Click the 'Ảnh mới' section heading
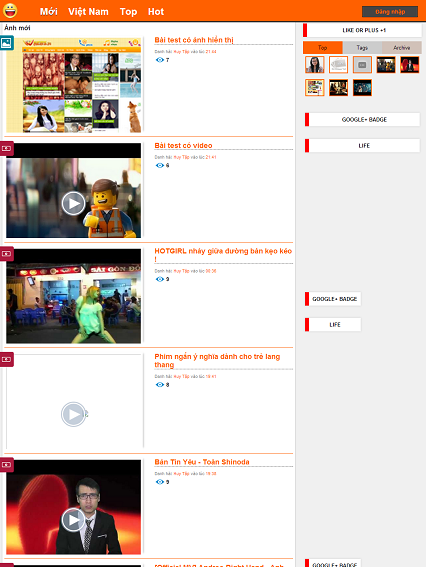 tap(17, 28)
